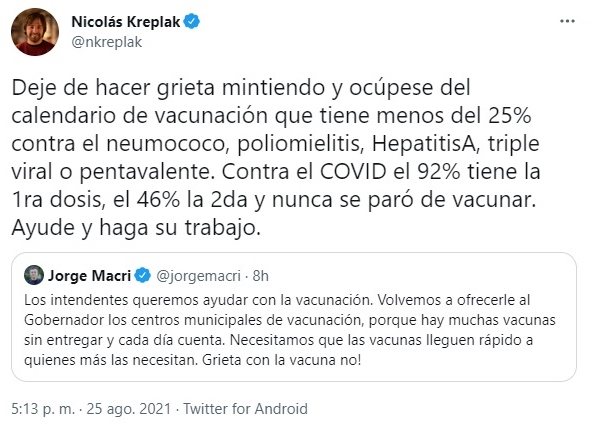Click the 5:13 p. m. timestamp
Image resolution: width=593 pixels, height=431 pixels.
43,409
